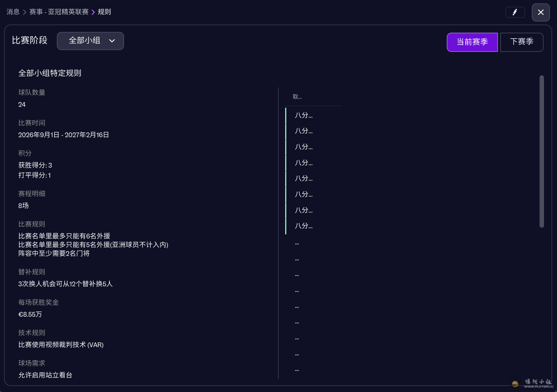Click the first '...' row below 八分 rows
Screen dimensions: 557x392
tap(297, 243)
